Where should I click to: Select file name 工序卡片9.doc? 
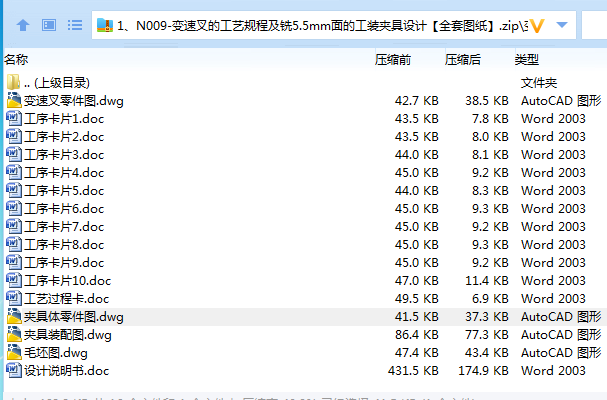[64, 263]
